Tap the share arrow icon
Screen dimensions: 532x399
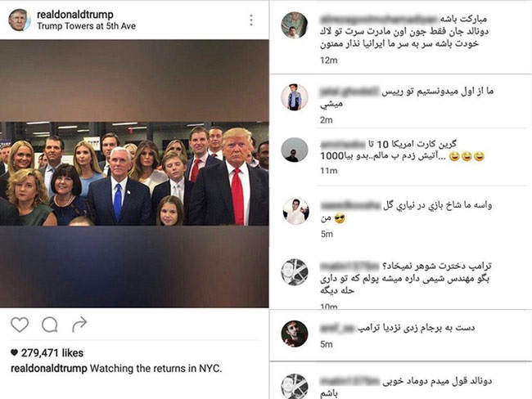click(x=79, y=325)
